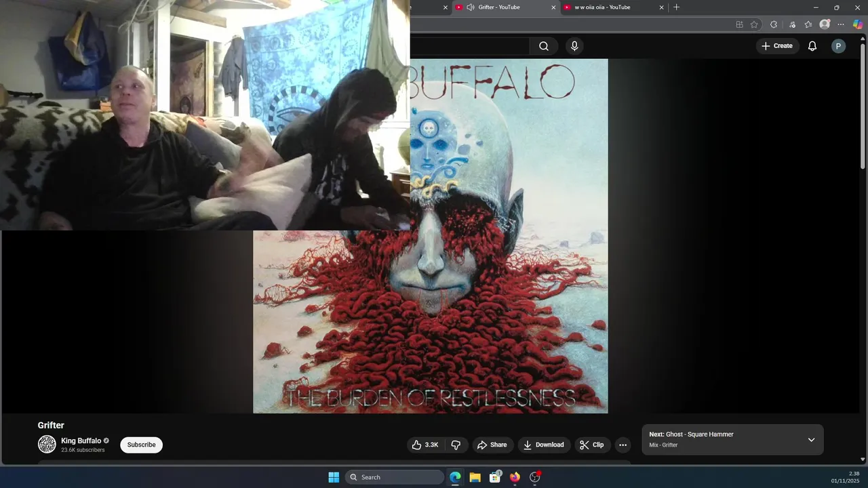This screenshot has height=488, width=868.
Task: Click the album cover video player
Action: tap(431, 236)
